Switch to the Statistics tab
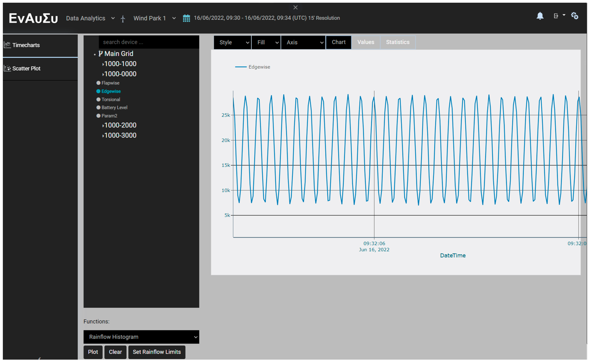 click(397, 42)
